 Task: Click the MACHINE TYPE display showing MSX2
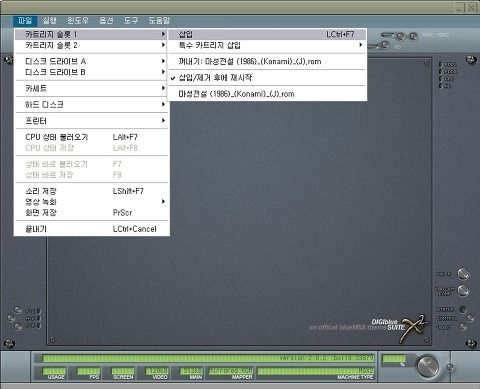[x=316, y=371]
